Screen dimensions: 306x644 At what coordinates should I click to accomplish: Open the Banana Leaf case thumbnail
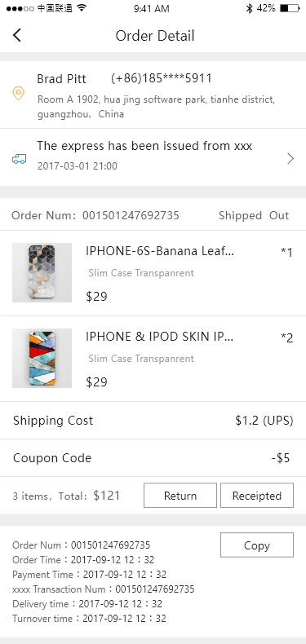click(42, 273)
